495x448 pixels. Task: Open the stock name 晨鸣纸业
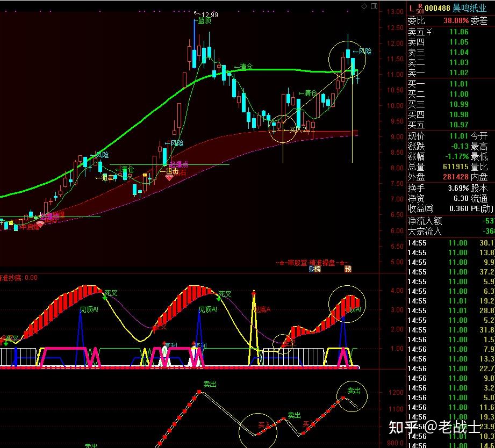(469, 8)
